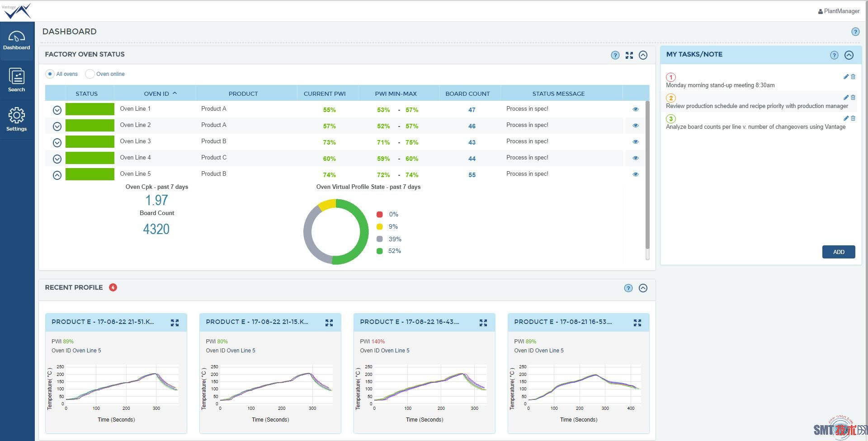The image size is (868, 441).
Task: Open the Search sidebar page
Action: coord(17,80)
